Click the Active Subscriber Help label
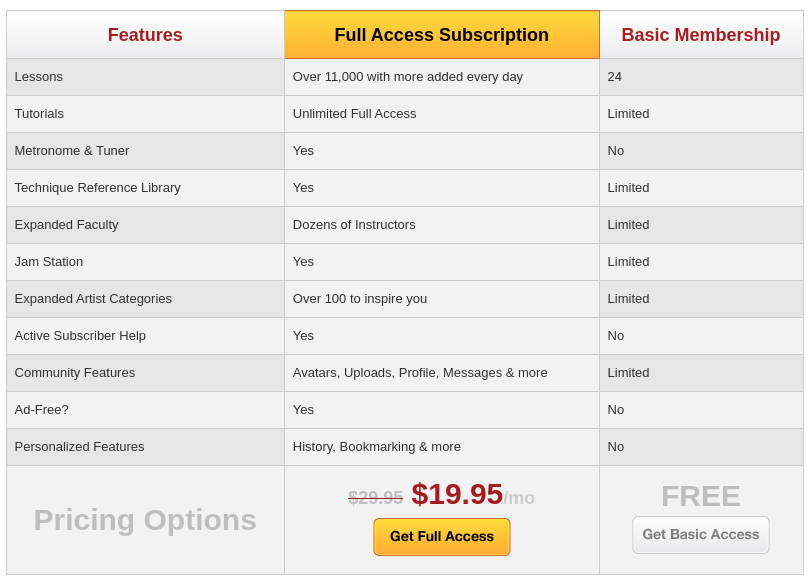 (x=80, y=336)
